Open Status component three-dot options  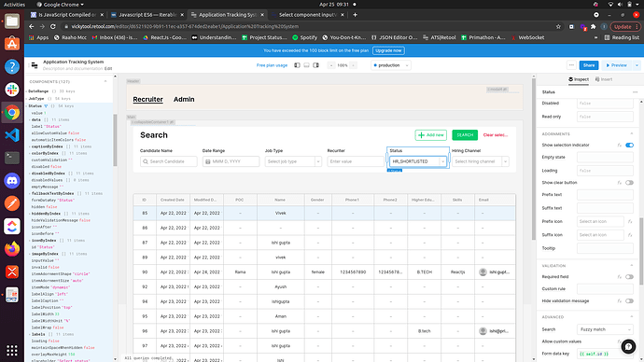pyautogui.click(x=635, y=92)
